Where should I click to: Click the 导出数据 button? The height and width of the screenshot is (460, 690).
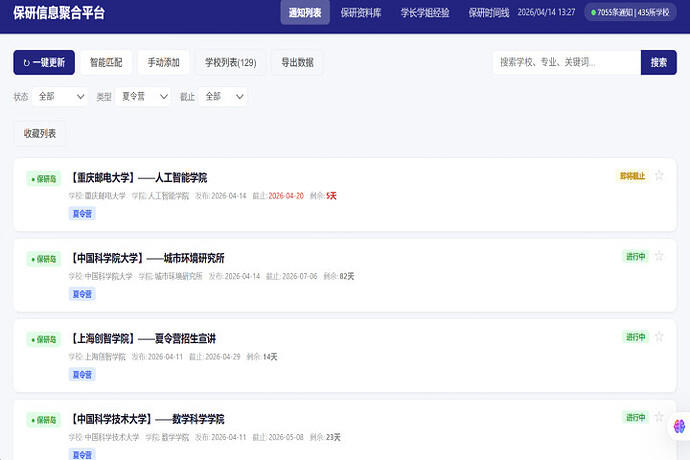point(298,62)
